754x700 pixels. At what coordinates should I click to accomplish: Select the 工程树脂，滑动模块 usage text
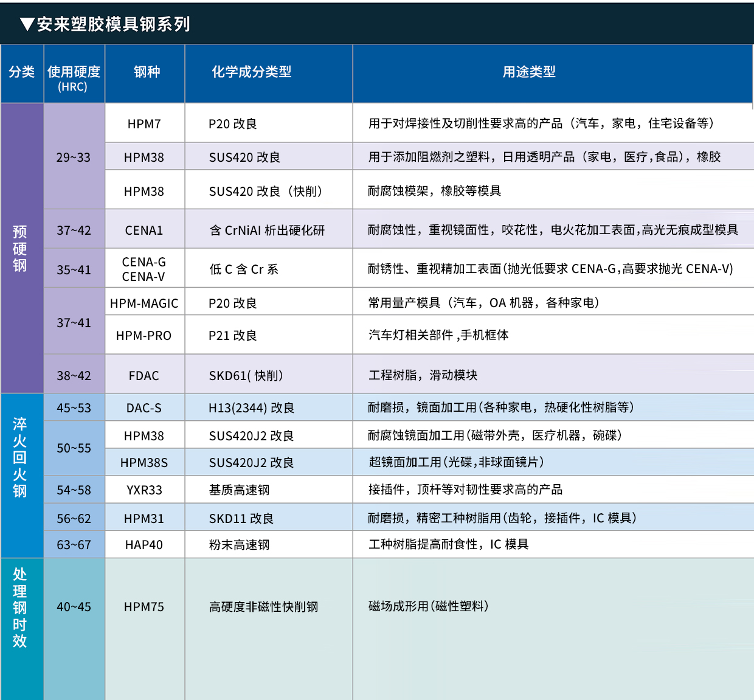pyautogui.click(x=423, y=375)
